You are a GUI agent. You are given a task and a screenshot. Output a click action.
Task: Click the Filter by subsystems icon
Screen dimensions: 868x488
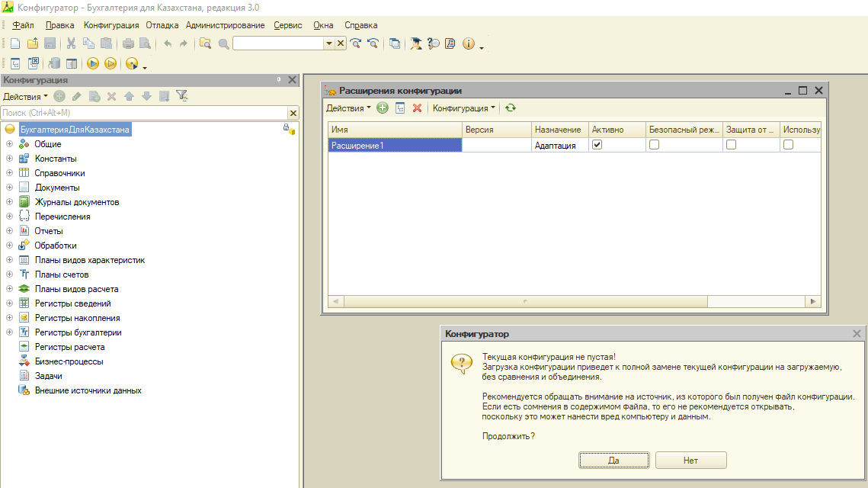pyautogui.click(x=181, y=96)
